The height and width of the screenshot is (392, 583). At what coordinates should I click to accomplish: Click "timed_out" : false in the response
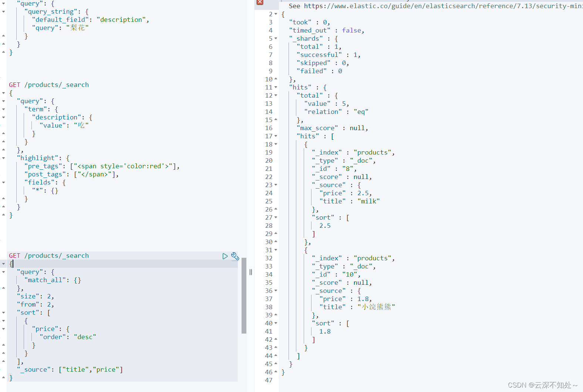(327, 30)
